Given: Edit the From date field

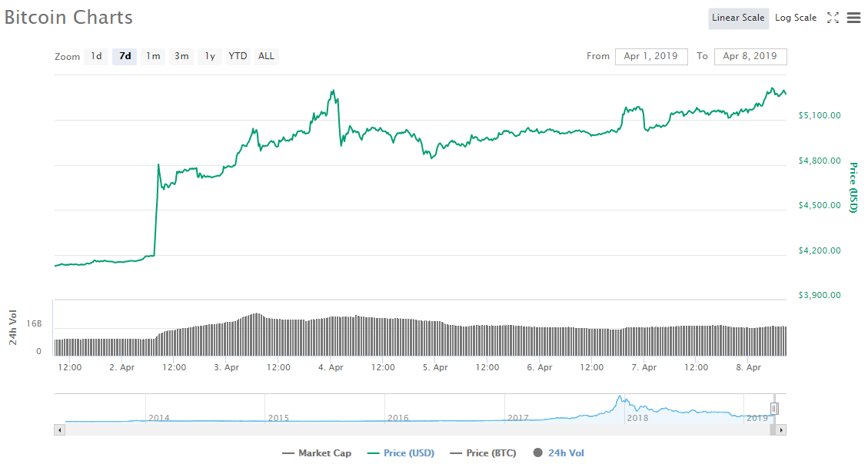Looking at the screenshot, I should click(651, 56).
